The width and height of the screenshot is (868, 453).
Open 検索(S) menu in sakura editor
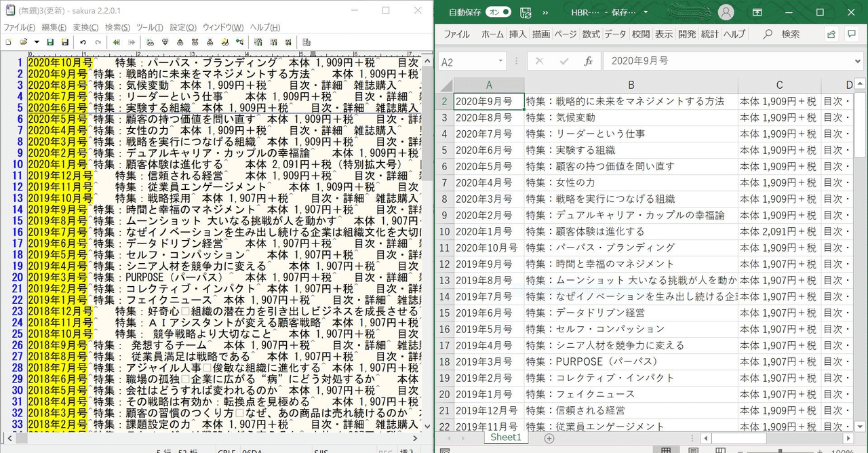click(117, 28)
